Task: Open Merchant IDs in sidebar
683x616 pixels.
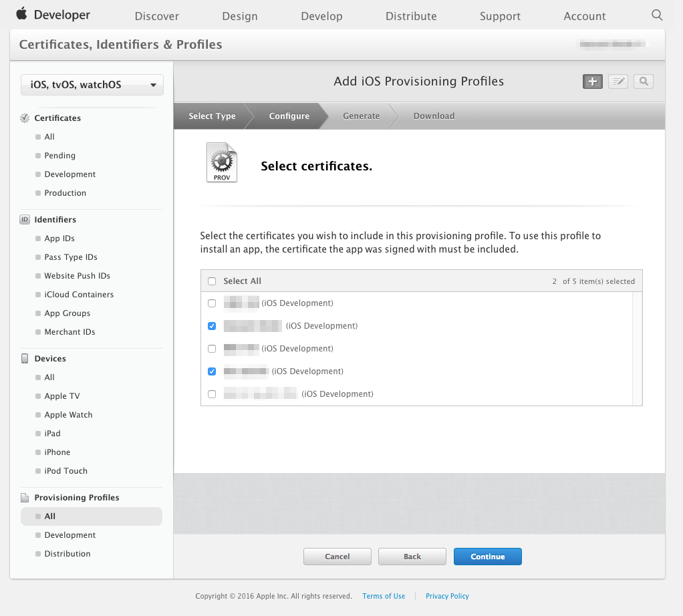Action: pos(70,332)
